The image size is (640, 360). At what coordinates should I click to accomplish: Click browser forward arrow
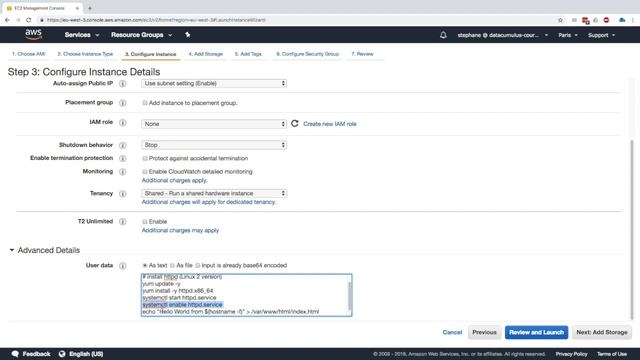[18, 20]
